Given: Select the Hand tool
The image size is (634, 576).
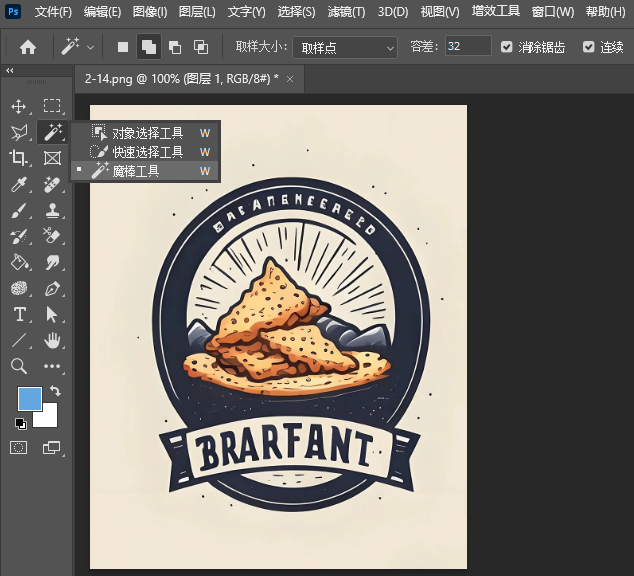Looking at the screenshot, I should click(52, 341).
